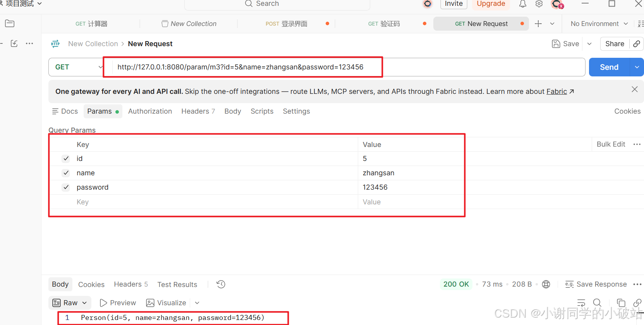
Task: Open settings gear icon
Action: point(539,4)
